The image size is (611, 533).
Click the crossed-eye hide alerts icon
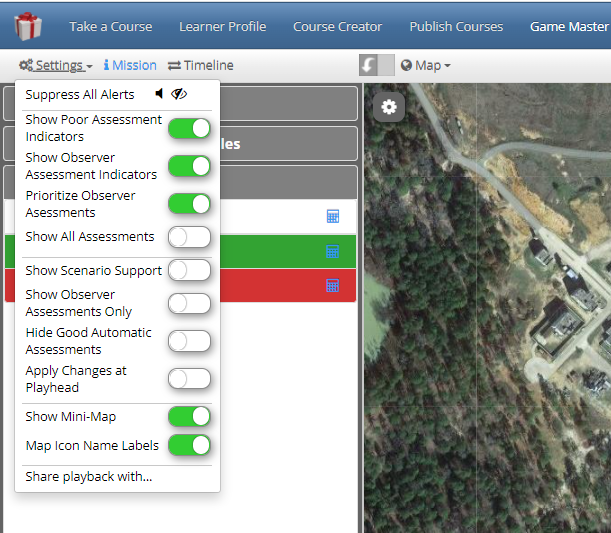click(x=179, y=94)
